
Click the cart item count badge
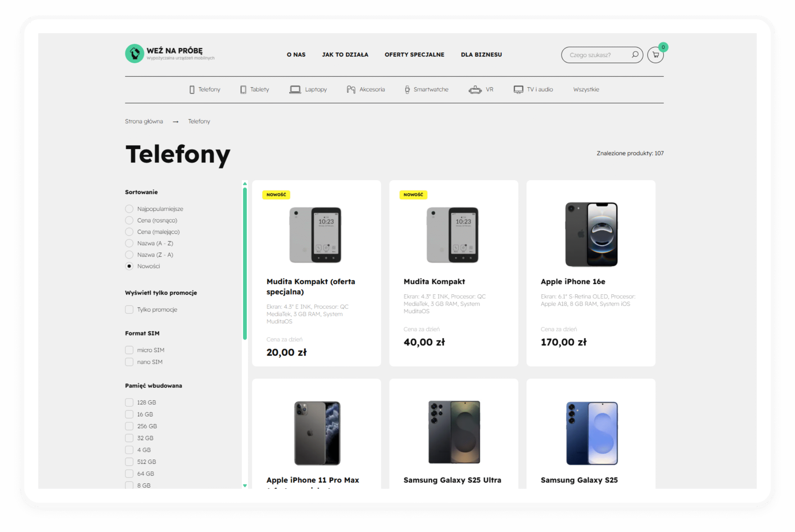pyautogui.click(x=663, y=47)
